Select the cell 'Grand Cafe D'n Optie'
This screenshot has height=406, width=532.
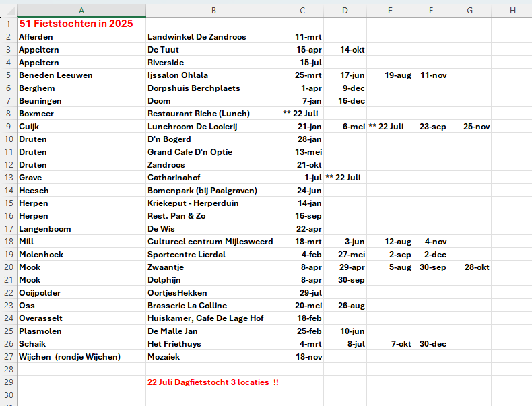point(213,152)
